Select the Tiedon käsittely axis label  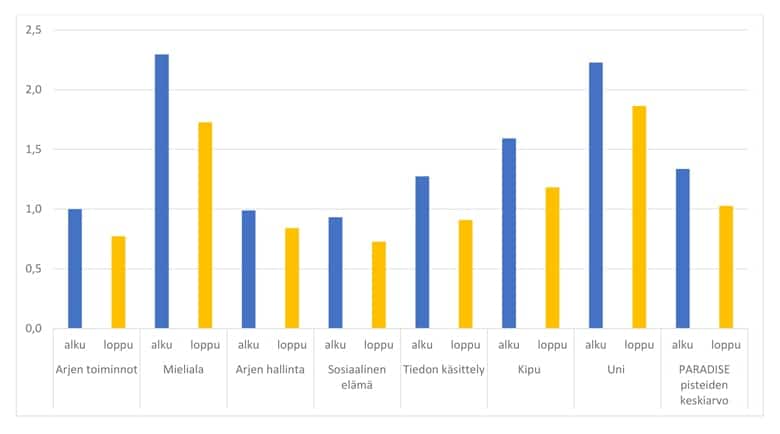pos(444,369)
